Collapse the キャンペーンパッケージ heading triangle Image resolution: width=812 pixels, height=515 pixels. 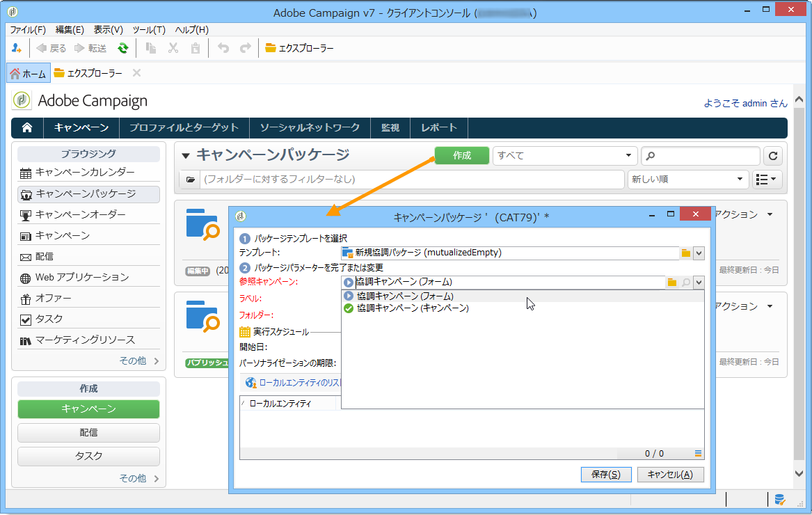(185, 155)
